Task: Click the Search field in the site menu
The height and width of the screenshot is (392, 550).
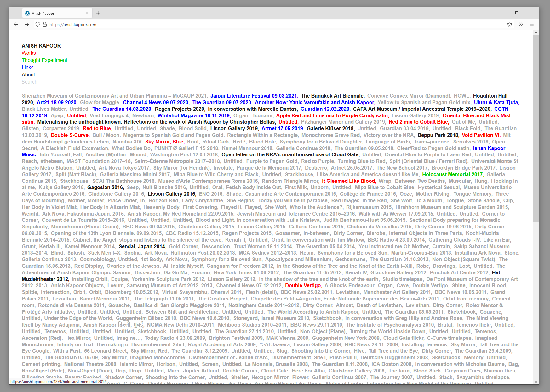Action: pyautogui.click(x=29, y=82)
